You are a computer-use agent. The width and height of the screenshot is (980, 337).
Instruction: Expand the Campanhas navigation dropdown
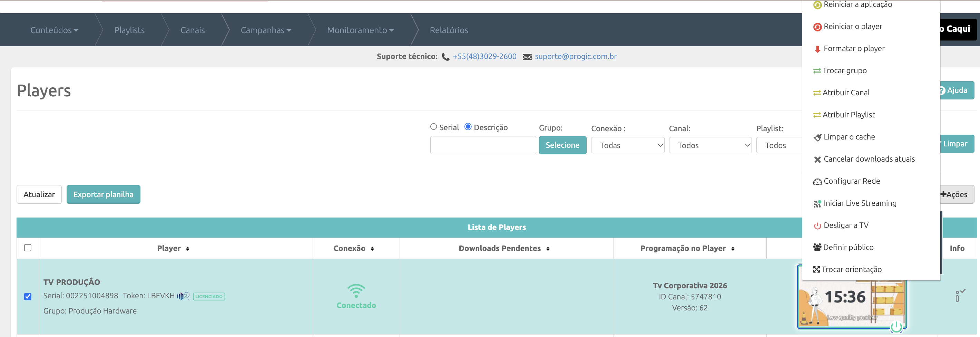click(x=266, y=30)
